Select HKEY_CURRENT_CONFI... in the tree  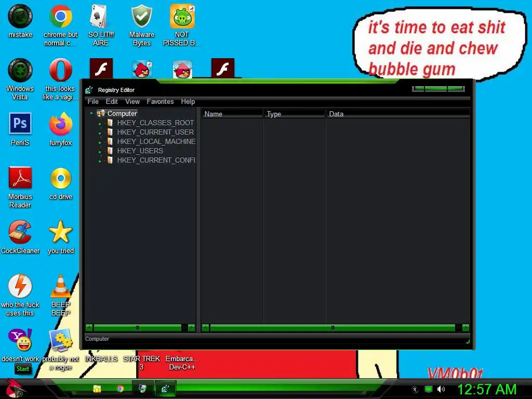[156, 160]
